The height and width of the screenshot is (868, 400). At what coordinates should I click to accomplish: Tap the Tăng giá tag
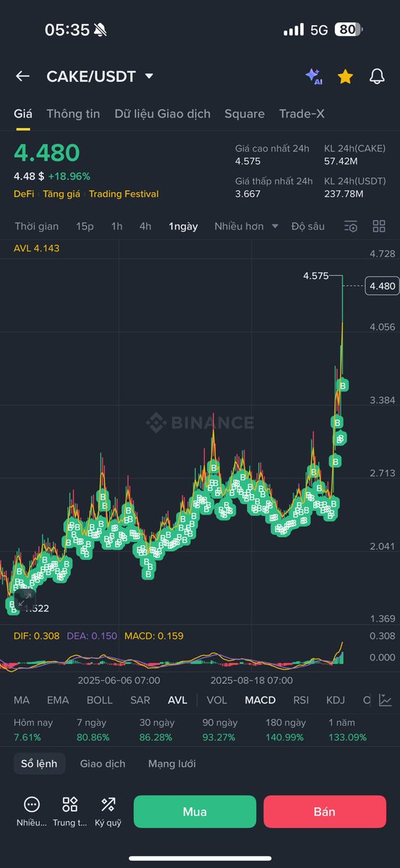[x=61, y=194]
